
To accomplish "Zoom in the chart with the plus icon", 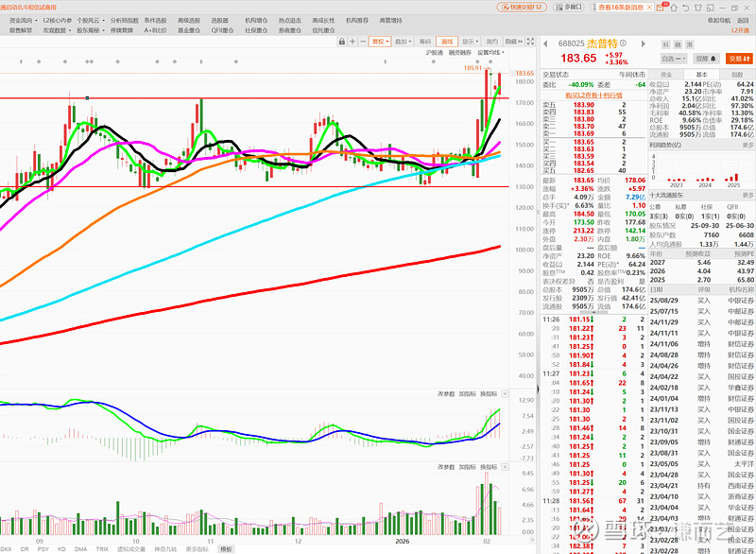I will (352, 42).
